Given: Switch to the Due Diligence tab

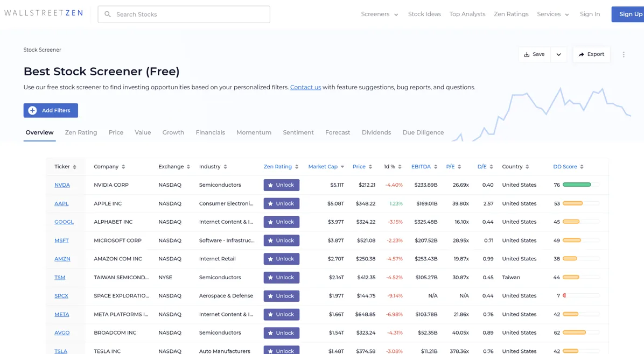Looking at the screenshot, I should click(423, 132).
